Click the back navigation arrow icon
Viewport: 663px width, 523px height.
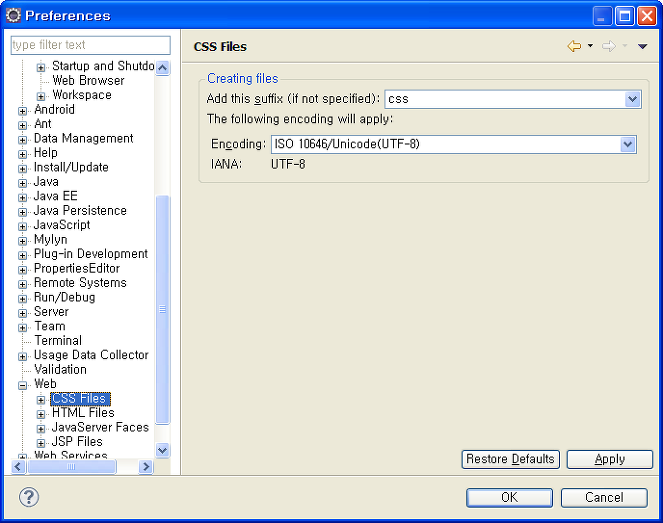click(574, 46)
